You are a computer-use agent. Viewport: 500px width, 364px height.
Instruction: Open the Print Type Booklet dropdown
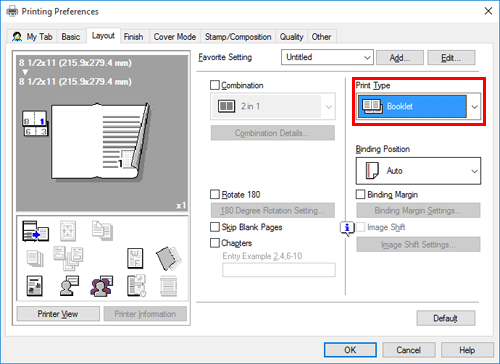tap(419, 107)
